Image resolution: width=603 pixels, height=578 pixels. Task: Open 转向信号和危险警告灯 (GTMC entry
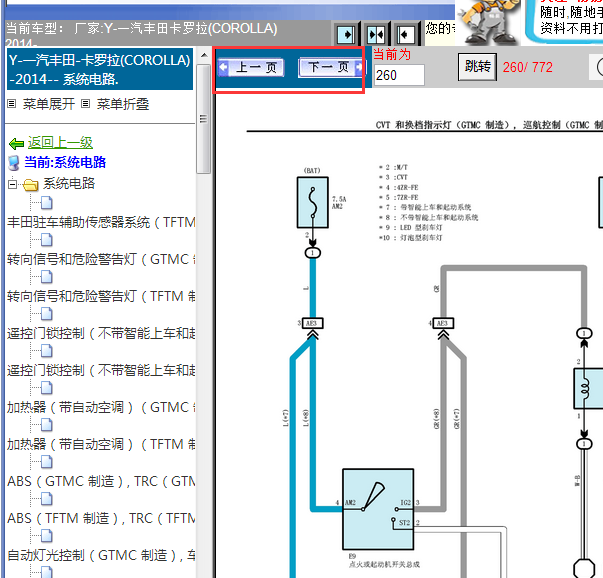pyautogui.click(x=101, y=259)
